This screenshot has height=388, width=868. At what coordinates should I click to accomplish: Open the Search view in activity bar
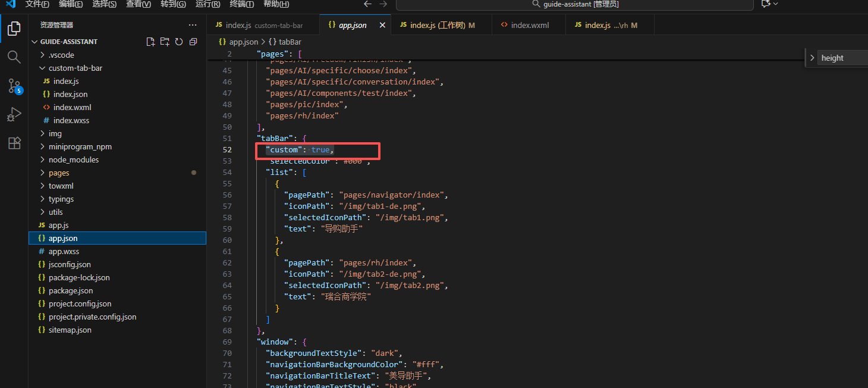[14, 57]
